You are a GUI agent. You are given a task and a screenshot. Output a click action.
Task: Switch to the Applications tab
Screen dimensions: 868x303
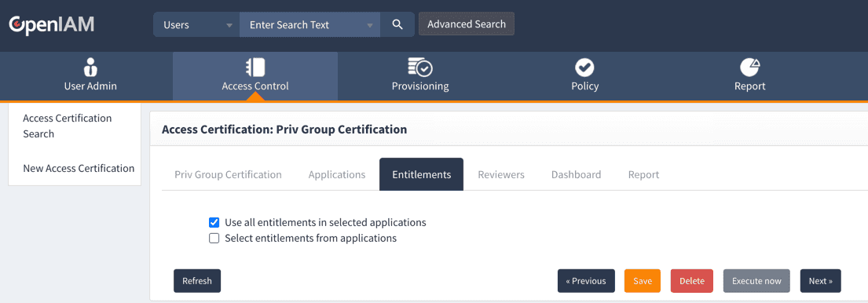click(x=336, y=175)
